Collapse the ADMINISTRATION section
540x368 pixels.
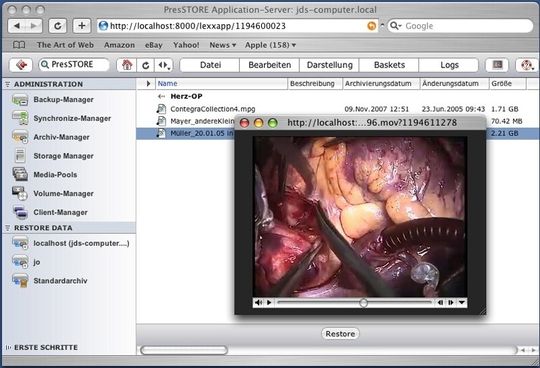coord(8,84)
